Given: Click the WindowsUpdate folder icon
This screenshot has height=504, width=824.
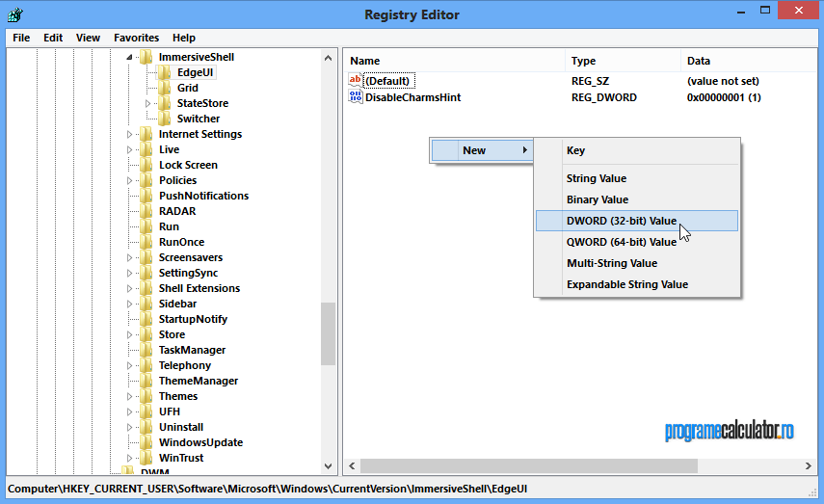Looking at the screenshot, I should (x=146, y=442).
